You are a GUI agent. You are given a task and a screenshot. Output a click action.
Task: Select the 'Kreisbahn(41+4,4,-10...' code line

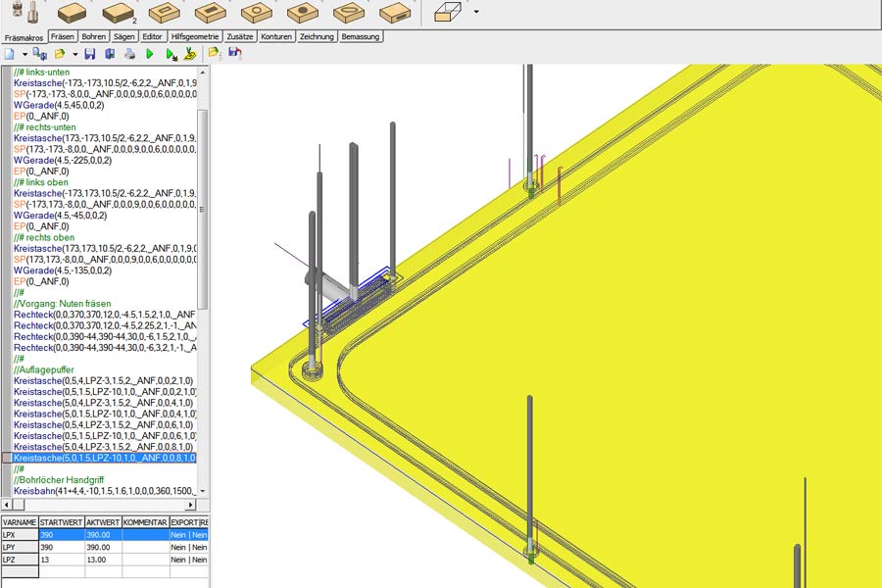pos(105,491)
